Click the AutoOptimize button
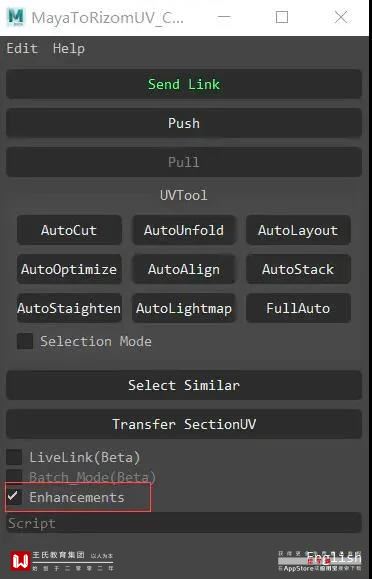 69,269
